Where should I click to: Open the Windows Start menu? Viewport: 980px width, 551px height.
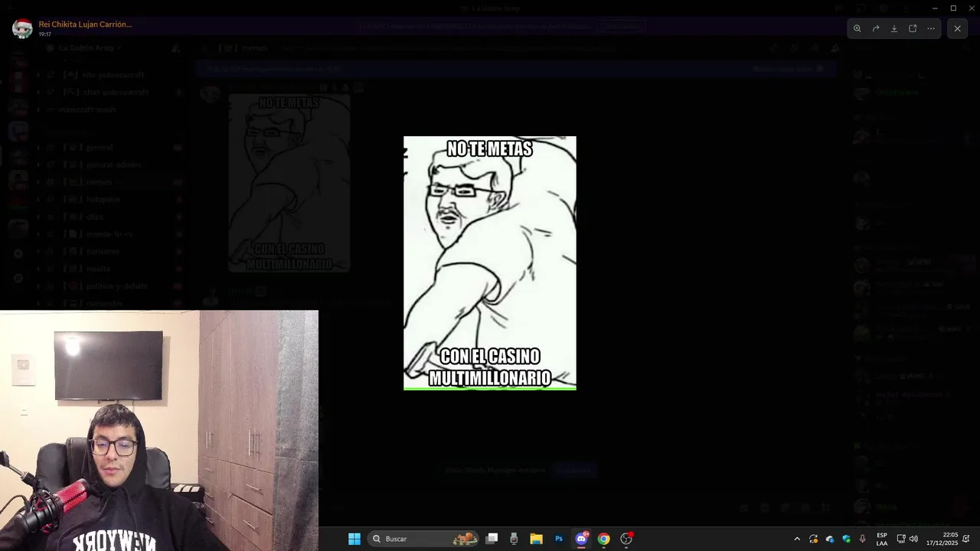pyautogui.click(x=354, y=539)
